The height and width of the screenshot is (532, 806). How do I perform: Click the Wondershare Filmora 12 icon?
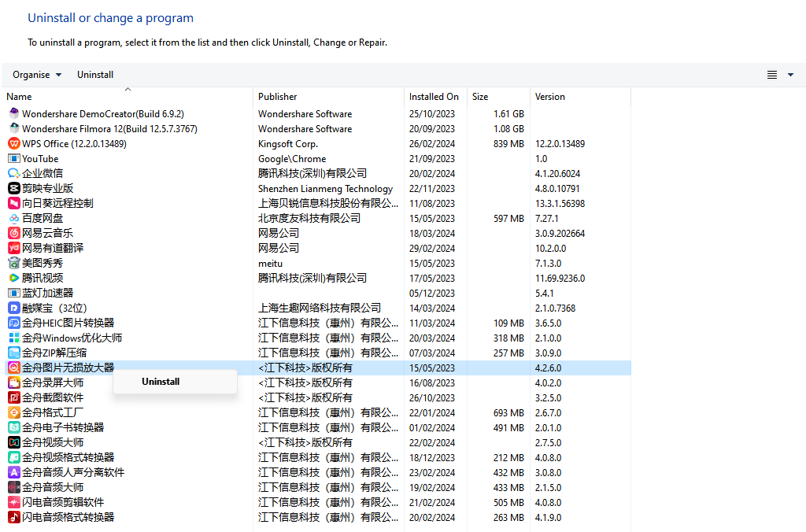(13, 128)
